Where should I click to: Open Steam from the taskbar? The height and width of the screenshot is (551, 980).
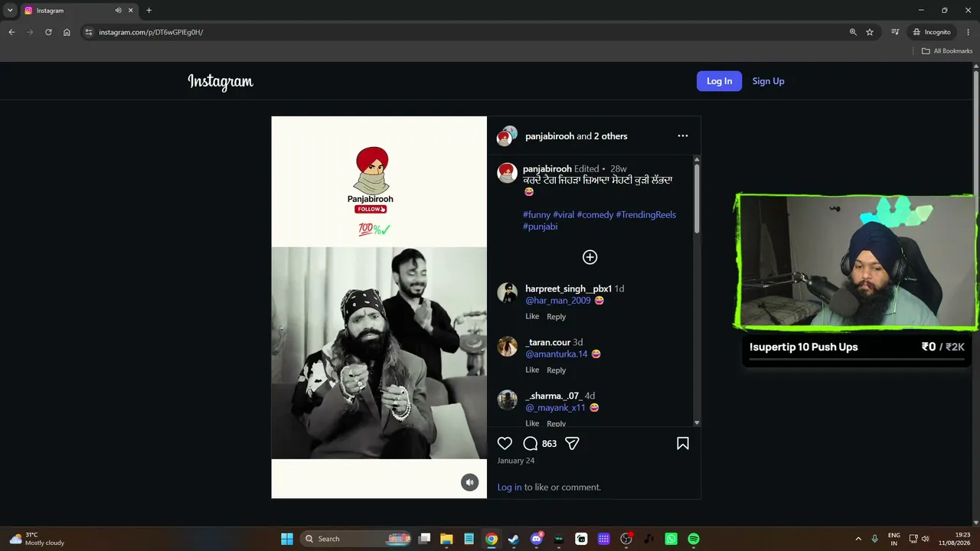[514, 539]
